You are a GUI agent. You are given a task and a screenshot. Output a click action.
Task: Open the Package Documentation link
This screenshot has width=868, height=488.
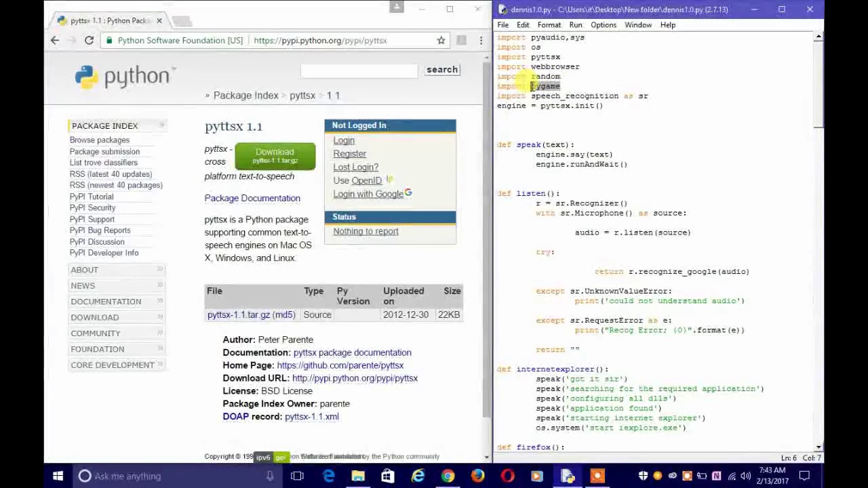(252, 198)
